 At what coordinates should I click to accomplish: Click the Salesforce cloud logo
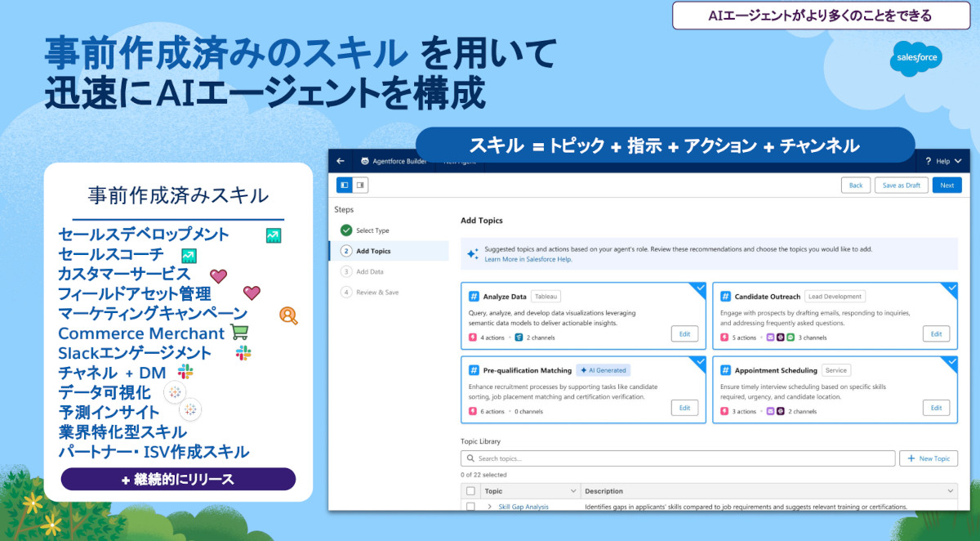point(915,59)
